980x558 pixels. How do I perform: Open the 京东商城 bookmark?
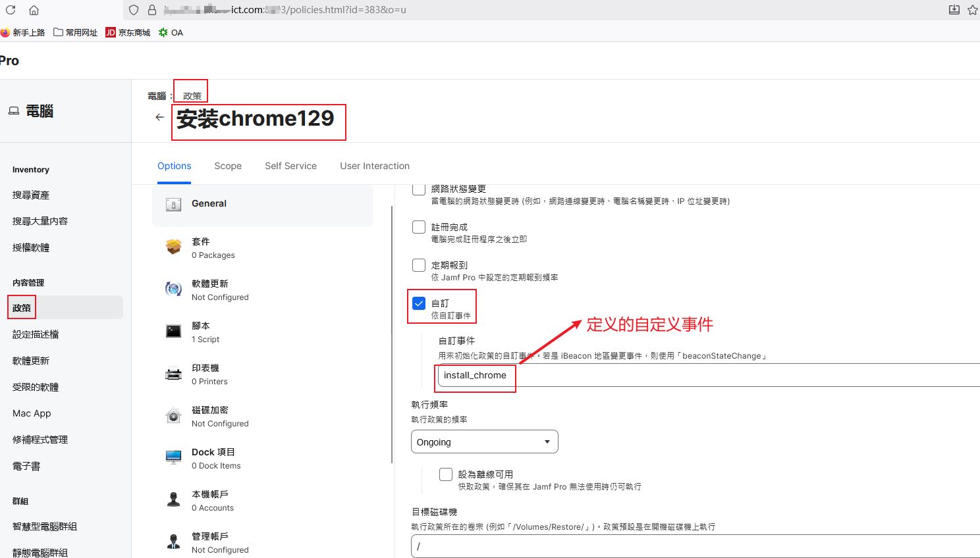coord(128,32)
